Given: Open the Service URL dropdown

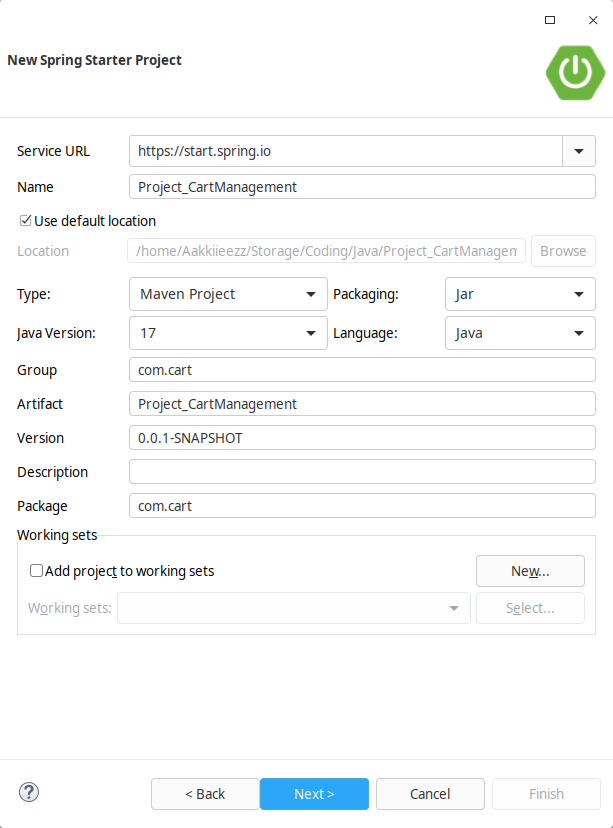Looking at the screenshot, I should coord(578,151).
